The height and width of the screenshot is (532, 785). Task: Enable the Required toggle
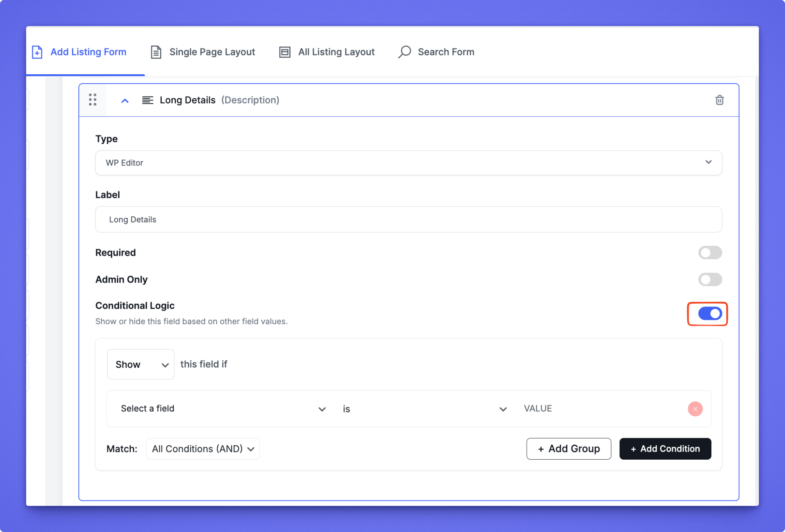tap(710, 253)
